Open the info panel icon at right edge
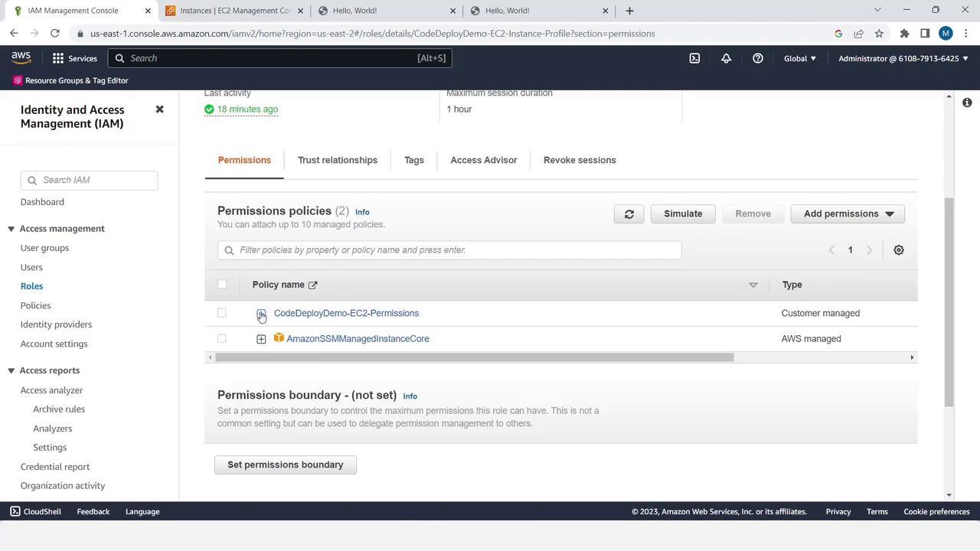980x551 pixels. [x=967, y=103]
